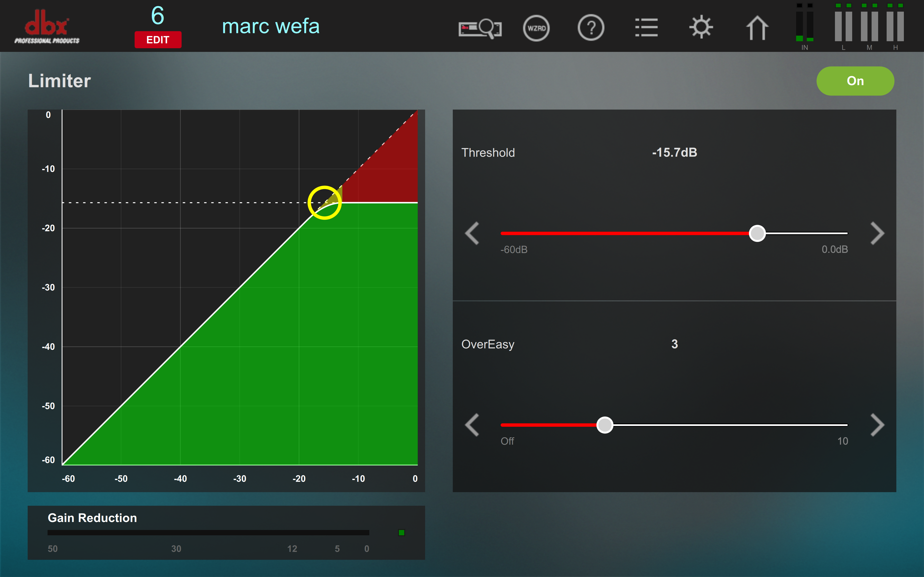Click the yellow threshold point on graph
The height and width of the screenshot is (577, 924).
(x=325, y=203)
